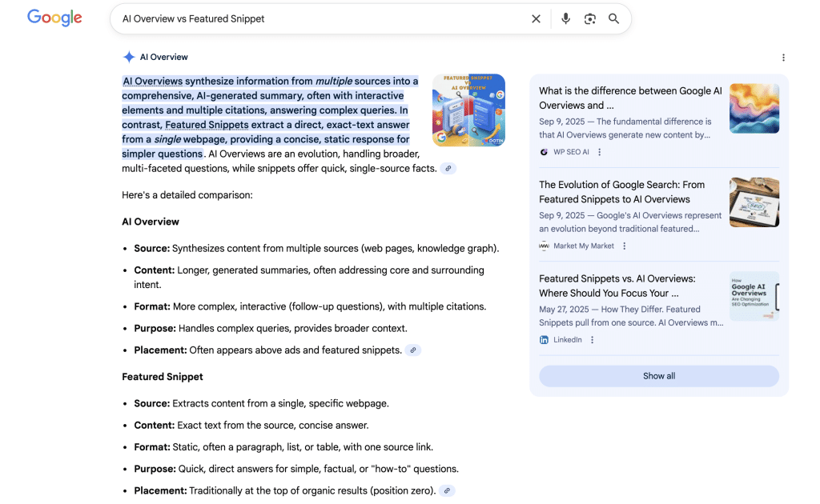Click 'Google's AI Overviews represent an evolution' snippet
The height and width of the screenshot is (504, 820).
pyautogui.click(x=630, y=222)
